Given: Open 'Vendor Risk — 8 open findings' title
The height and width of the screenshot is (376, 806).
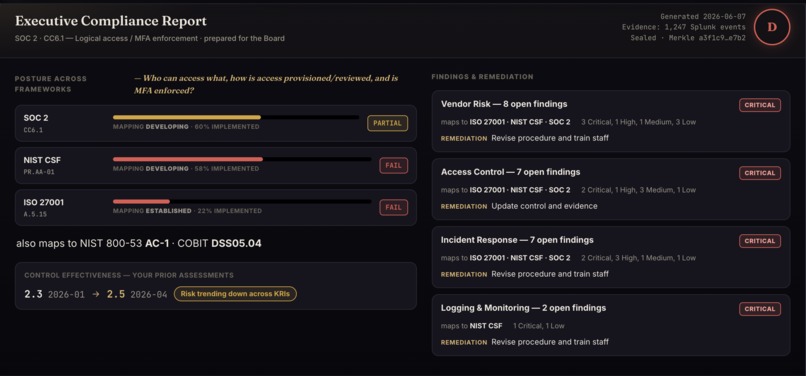Looking at the screenshot, I should (504, 104).
